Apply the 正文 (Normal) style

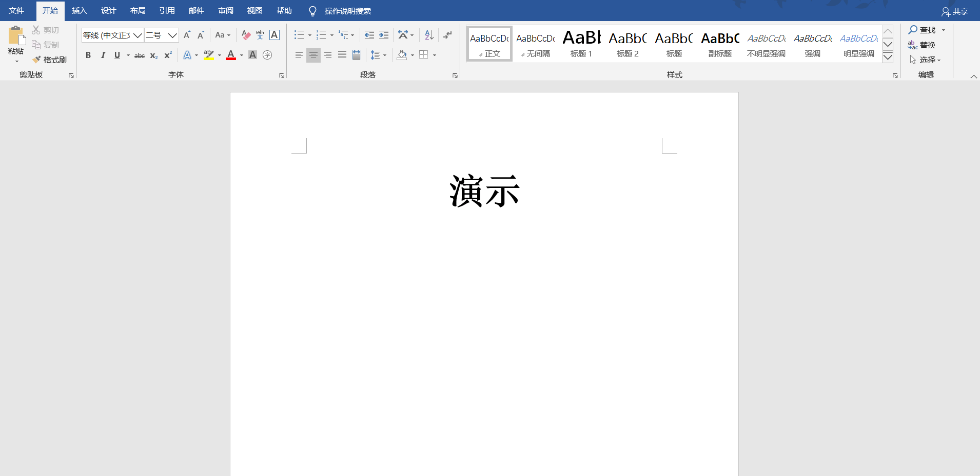[489, 44]
